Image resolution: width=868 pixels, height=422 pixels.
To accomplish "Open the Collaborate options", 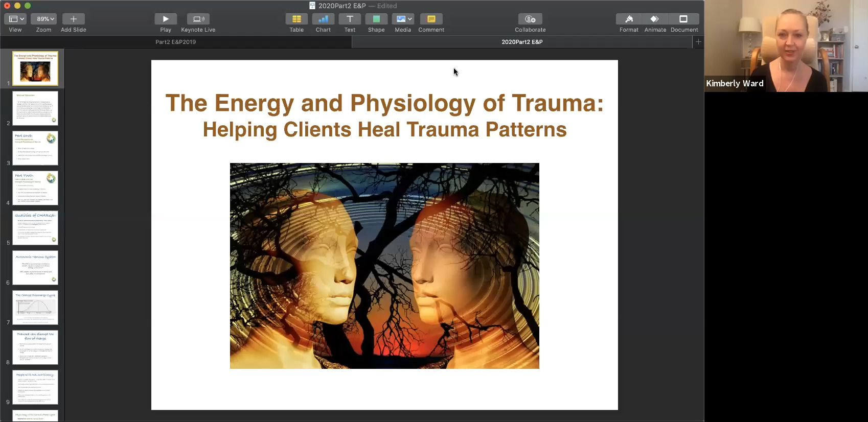I will click(530, 19).
